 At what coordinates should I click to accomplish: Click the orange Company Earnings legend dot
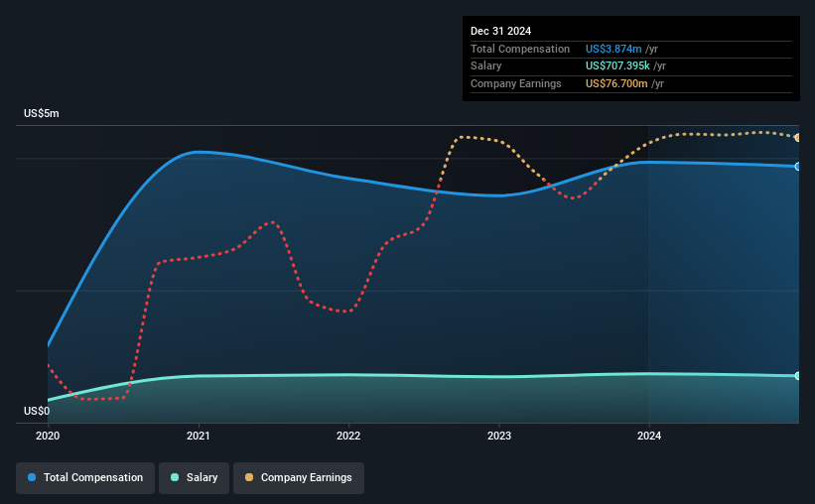pos(249,477)
